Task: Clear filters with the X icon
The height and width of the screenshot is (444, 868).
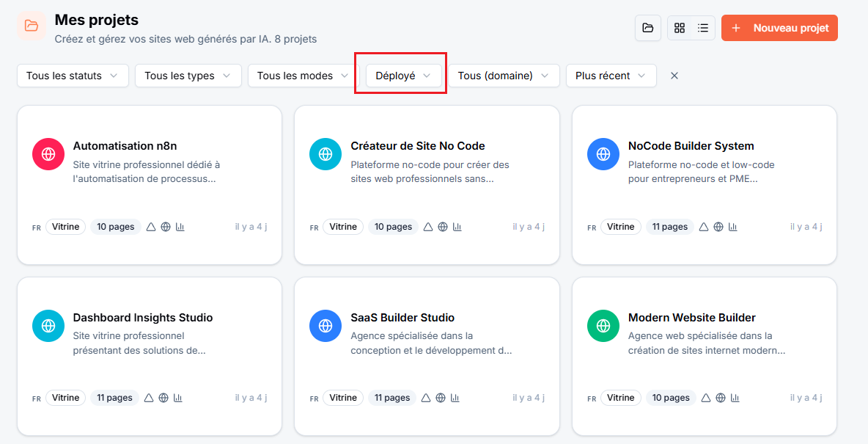Action: click(x=674, y=76)
